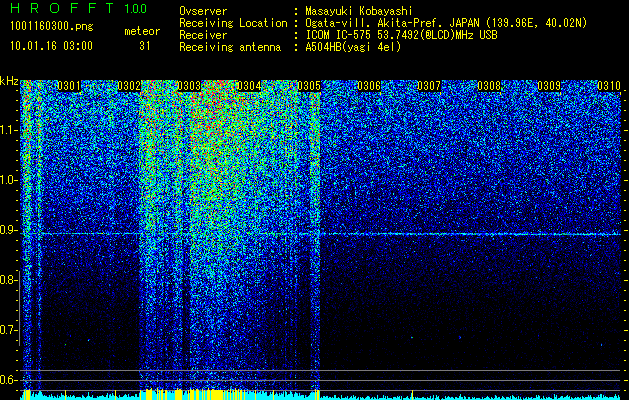Select the filename 1001160300.png
629x400 pixels.
pyautogui.click(x=52, y=26)
